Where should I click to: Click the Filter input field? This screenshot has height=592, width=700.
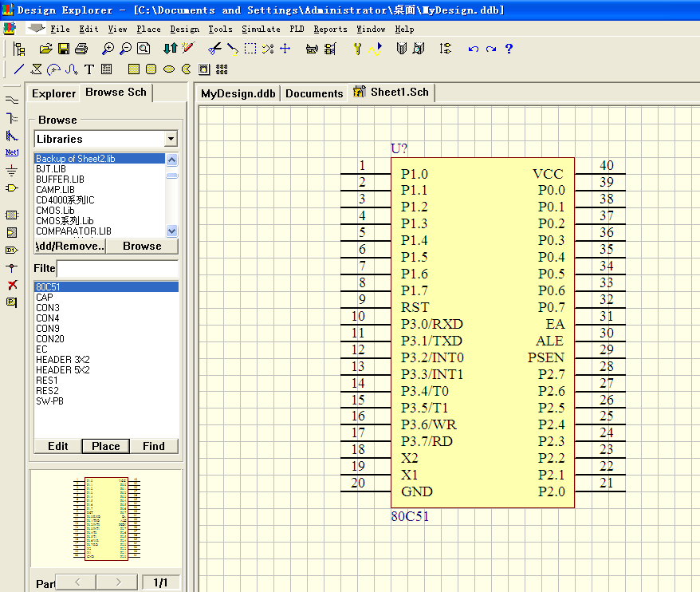point(117,268)
